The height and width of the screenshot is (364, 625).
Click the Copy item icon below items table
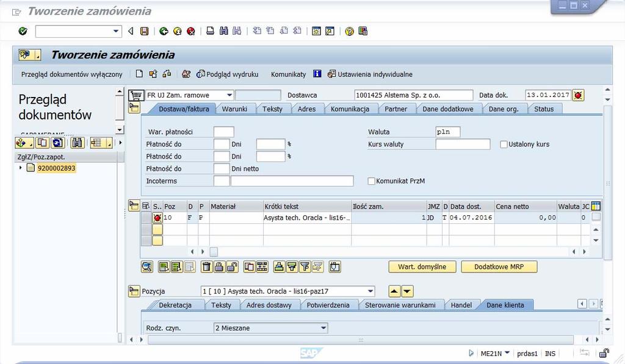point(249,267)
